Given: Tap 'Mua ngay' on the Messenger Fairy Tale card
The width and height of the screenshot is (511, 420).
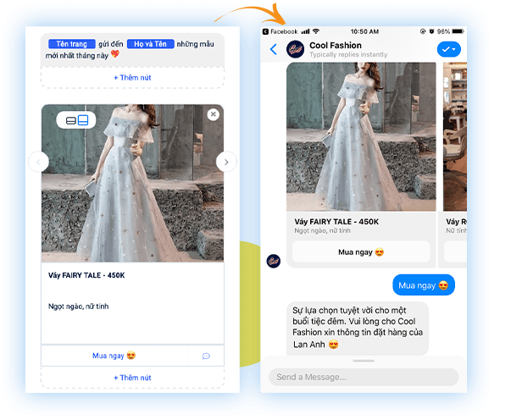Looking at the screenshot, I should click(361, 252).
